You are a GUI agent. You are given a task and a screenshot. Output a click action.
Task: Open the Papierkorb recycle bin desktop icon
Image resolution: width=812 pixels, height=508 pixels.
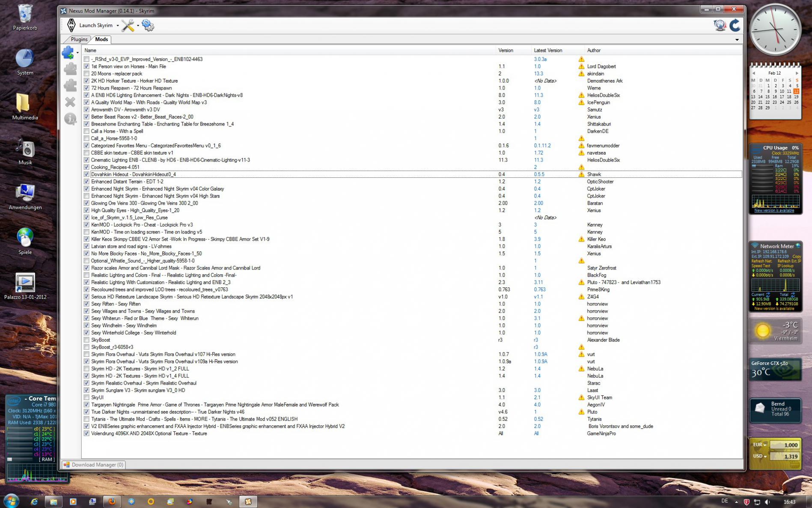click(25, 17)
